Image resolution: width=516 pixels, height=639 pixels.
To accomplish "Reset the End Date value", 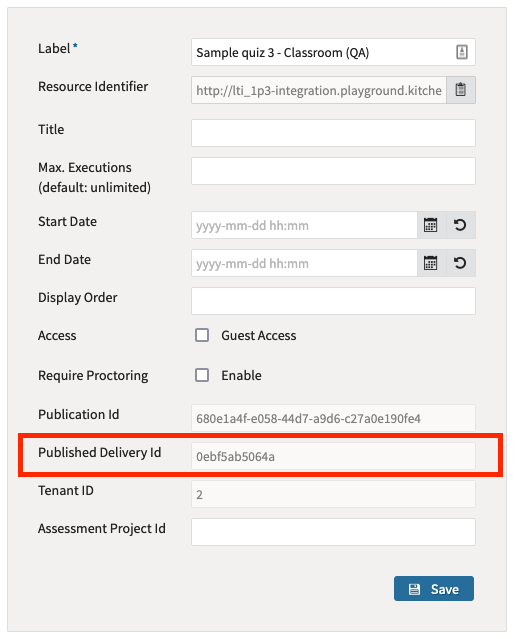I will click(x=461, y=263).
